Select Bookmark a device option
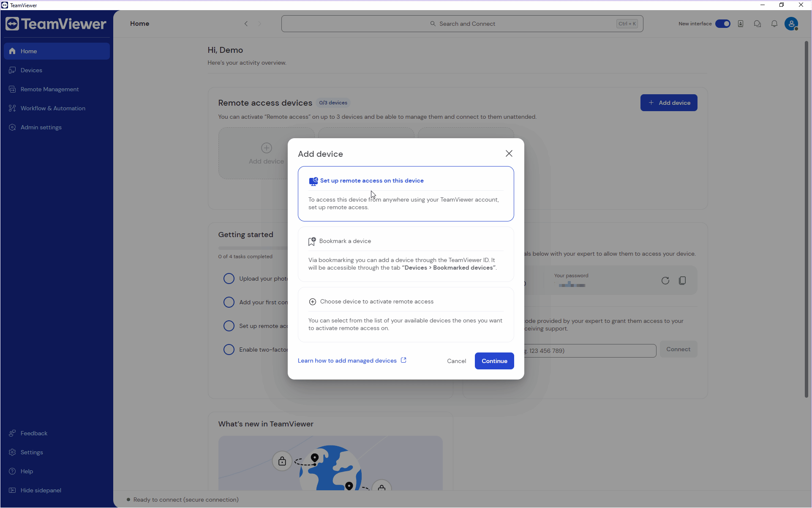 (345, 241)
